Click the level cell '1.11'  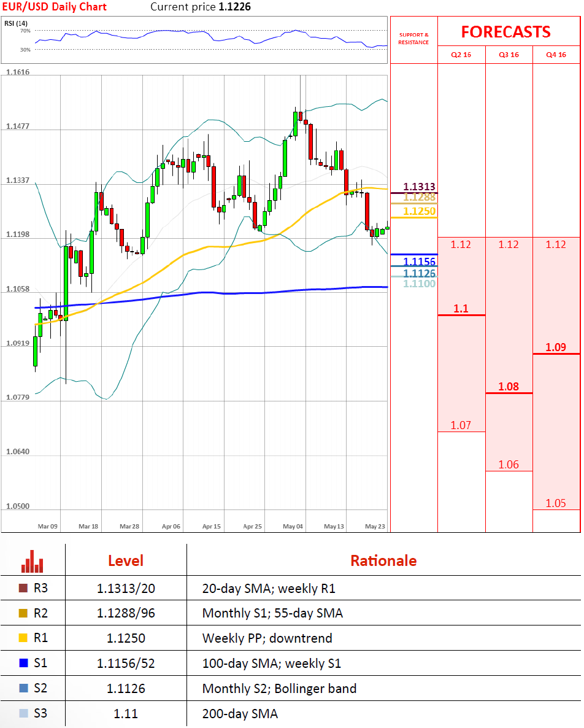pos(126,714)
